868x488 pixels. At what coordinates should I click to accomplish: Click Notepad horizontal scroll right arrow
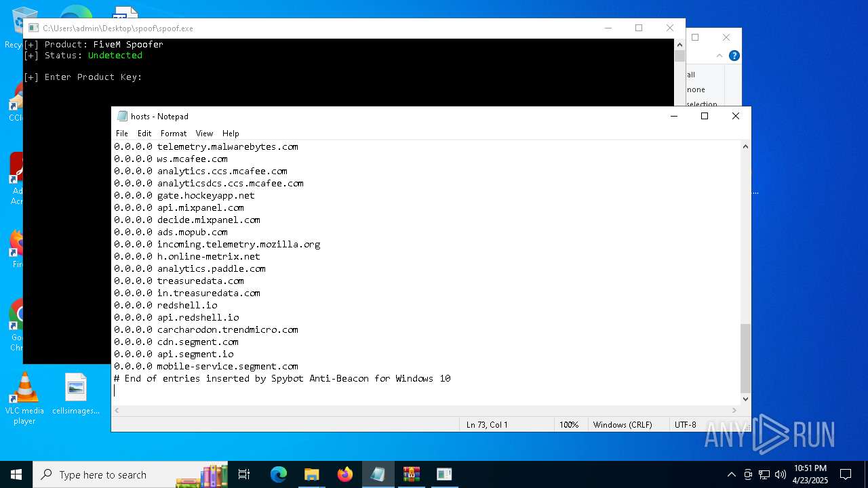[734, 410]
